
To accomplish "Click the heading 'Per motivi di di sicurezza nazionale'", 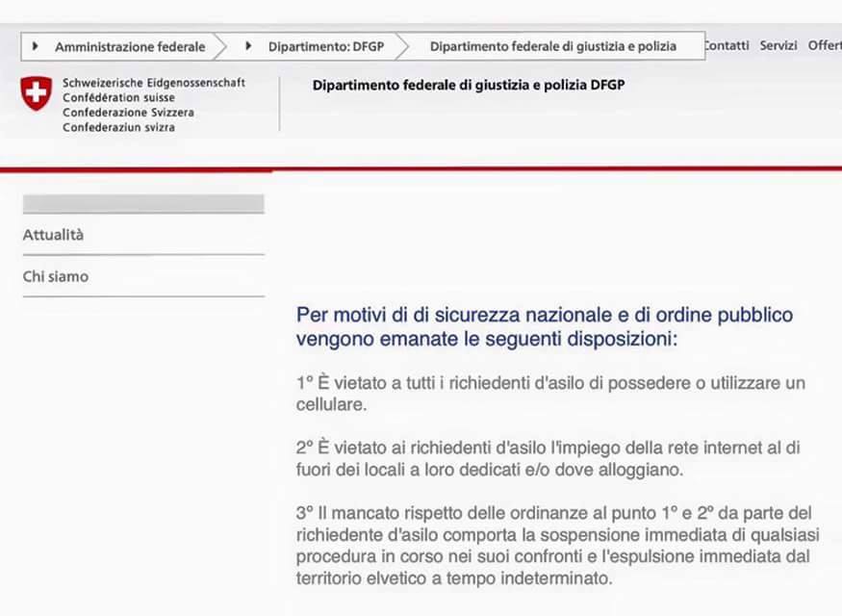I will tap(545, 326).
